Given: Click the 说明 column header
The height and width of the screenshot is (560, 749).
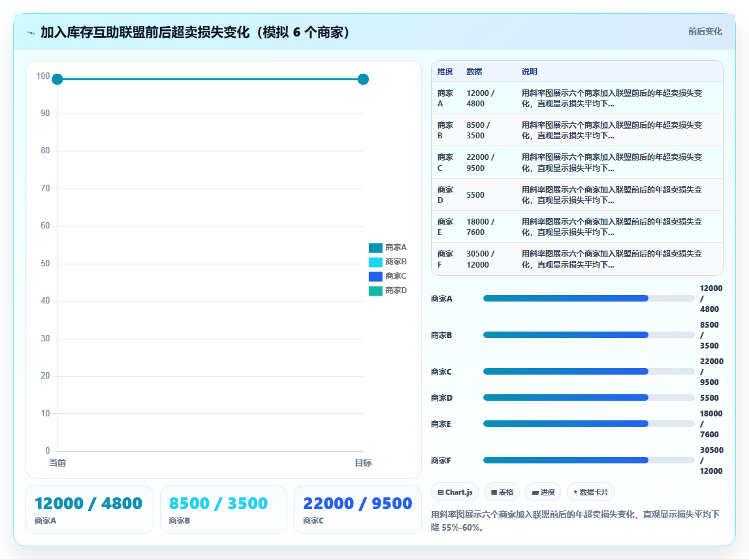Looking at the screenshot, I should pos(530,72).
